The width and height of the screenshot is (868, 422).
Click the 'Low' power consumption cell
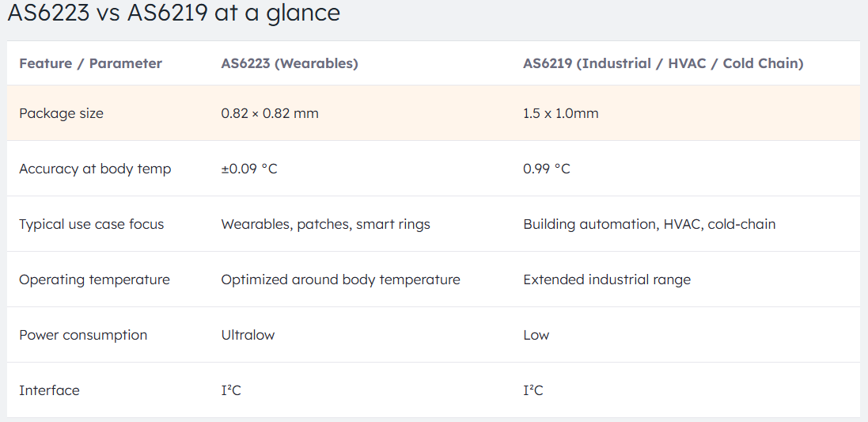coord(536,335)
